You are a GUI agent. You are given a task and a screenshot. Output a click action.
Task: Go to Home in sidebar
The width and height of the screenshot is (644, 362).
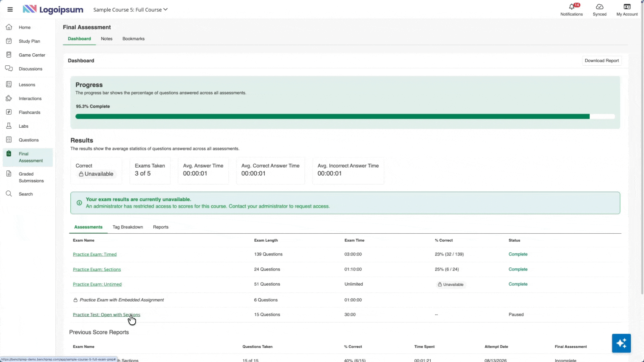pos(24,27)
